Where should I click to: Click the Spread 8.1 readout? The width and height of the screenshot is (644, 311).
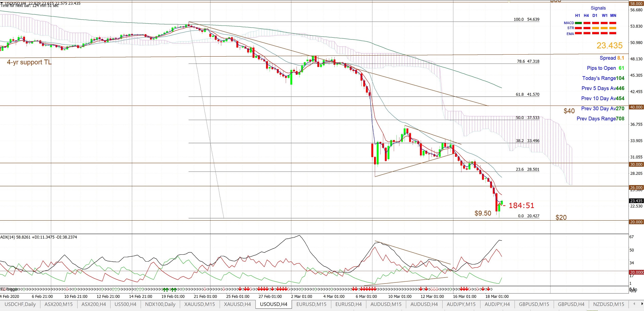click(x=612, y=58)
